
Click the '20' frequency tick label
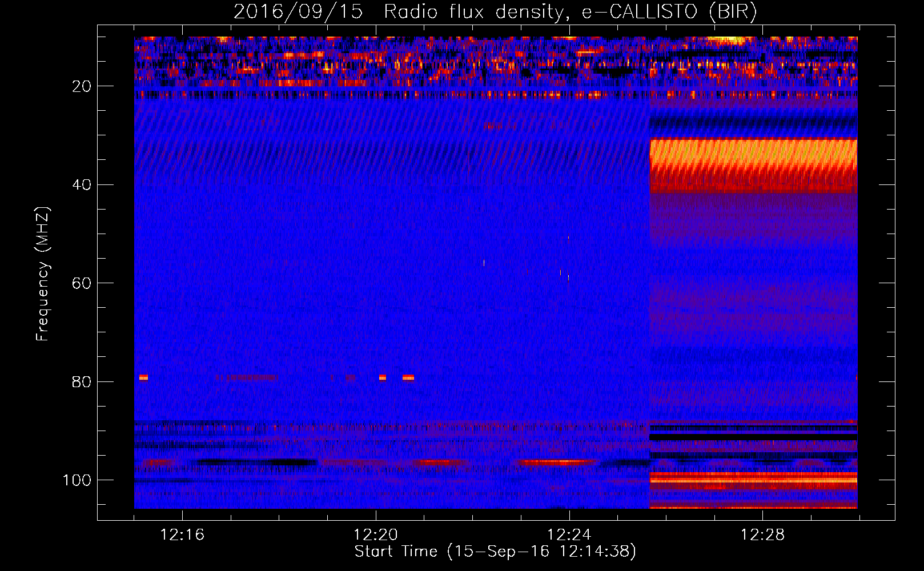pyautogui.click(x=82, y=86)
